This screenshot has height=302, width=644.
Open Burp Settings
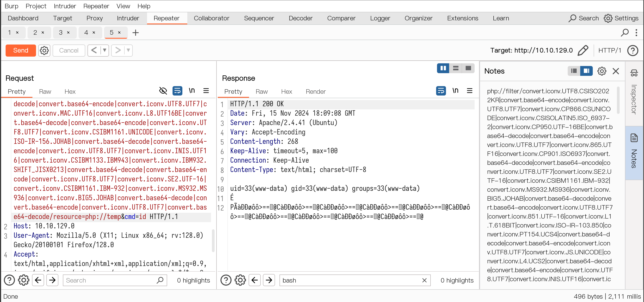point(621,18)
